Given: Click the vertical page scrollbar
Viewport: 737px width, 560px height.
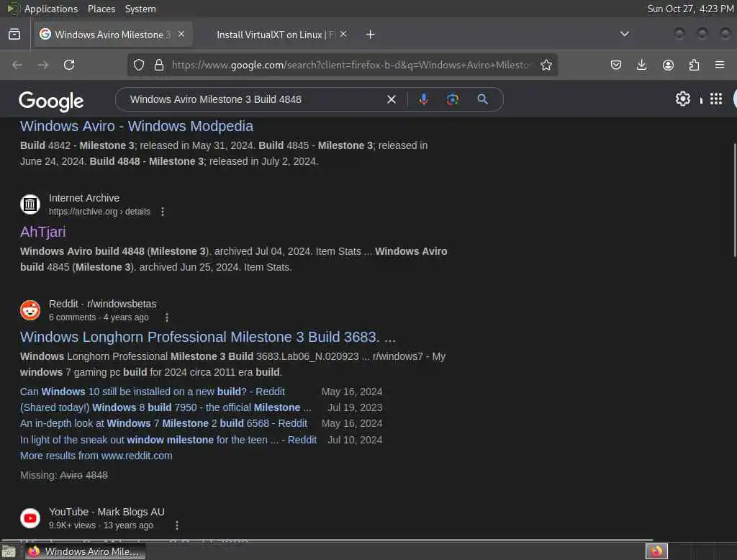Looking at the screenshot, I should tap(734, 200).
